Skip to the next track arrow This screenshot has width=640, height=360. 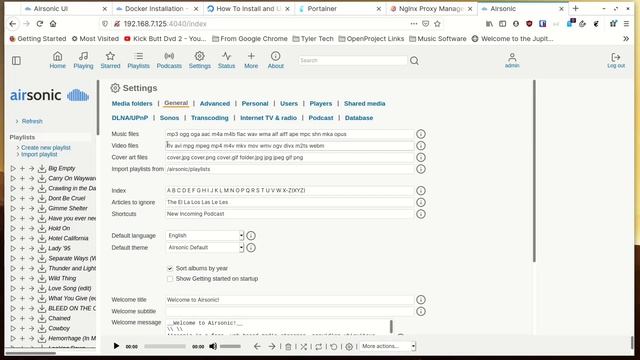click(271, 347)
